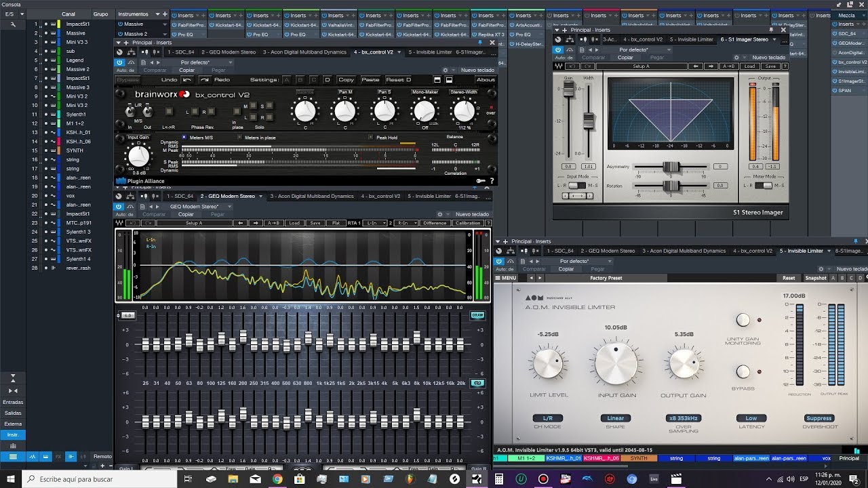Click the automation curve icon in GEQ window
This screenshot has height=488, width=868.
pos(131,206)
